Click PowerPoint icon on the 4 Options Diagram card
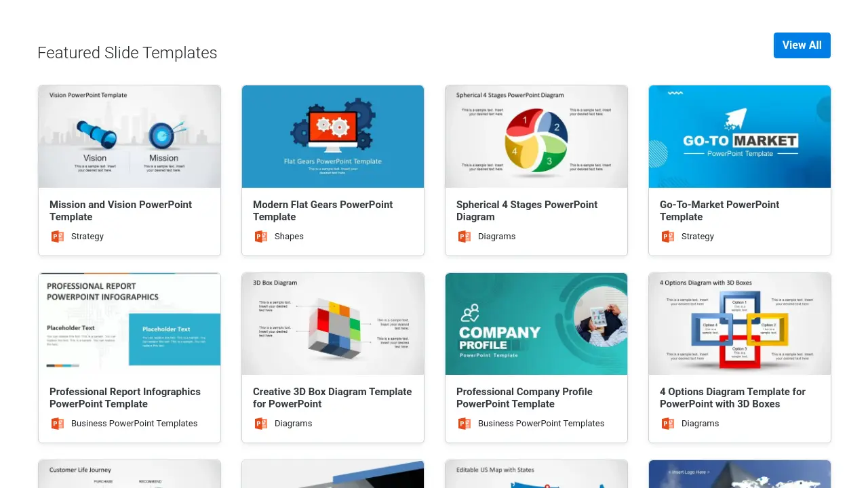The image size is (868, 488). click(668, 424)
